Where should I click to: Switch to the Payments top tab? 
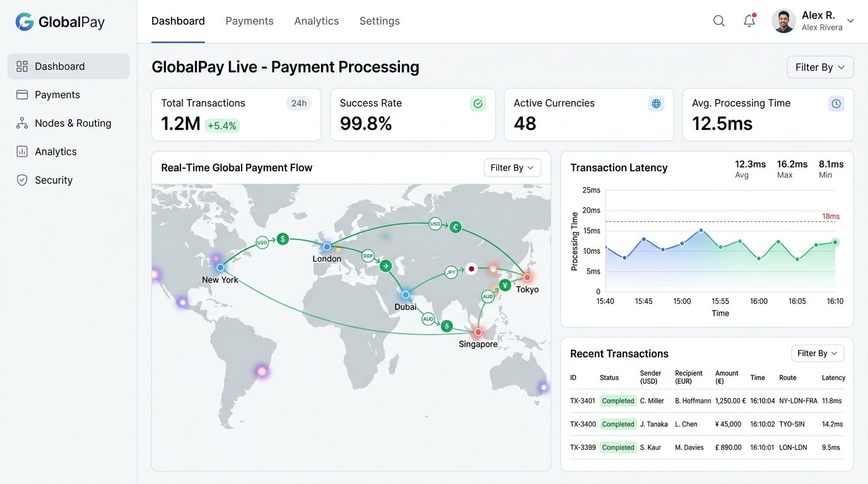tap(250, 21)
